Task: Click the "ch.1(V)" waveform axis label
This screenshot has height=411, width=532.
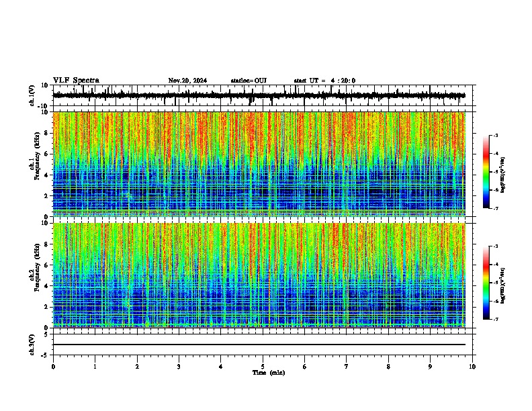Action: (x=32, y=95)
